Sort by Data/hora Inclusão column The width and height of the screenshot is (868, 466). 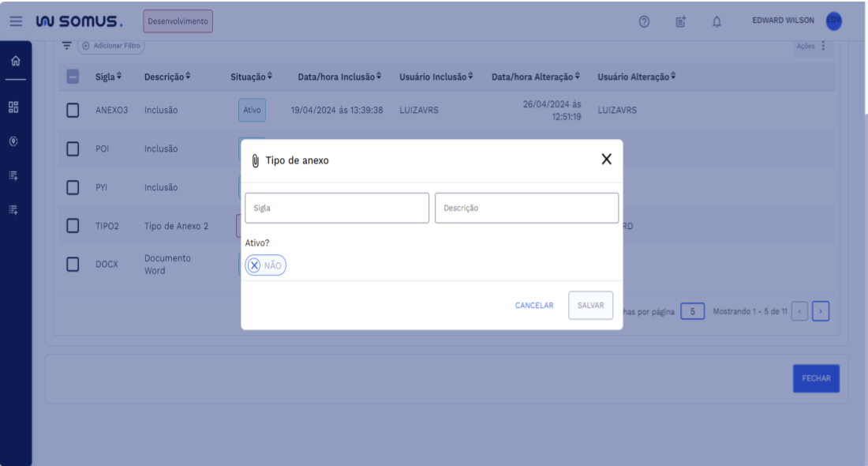[x=339, y=77]
